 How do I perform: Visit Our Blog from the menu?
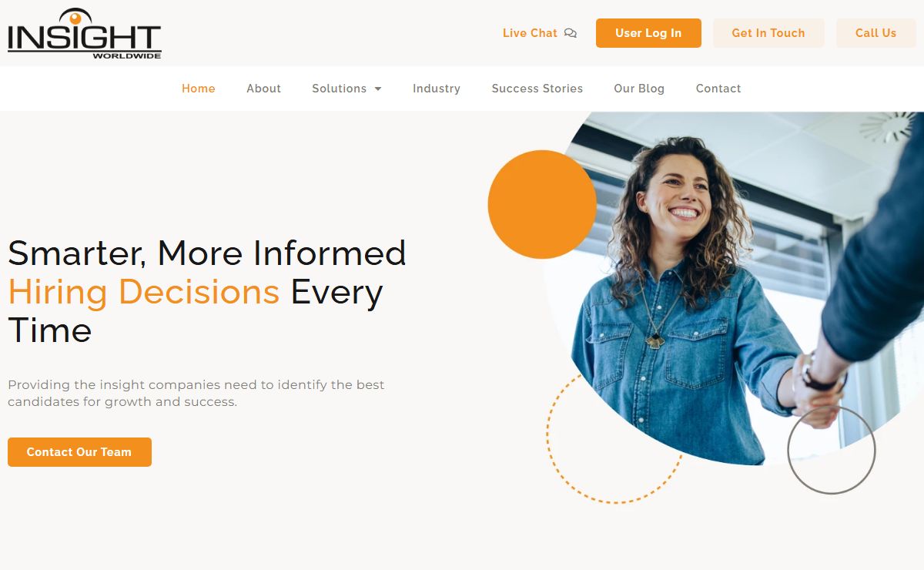(639, 89)
